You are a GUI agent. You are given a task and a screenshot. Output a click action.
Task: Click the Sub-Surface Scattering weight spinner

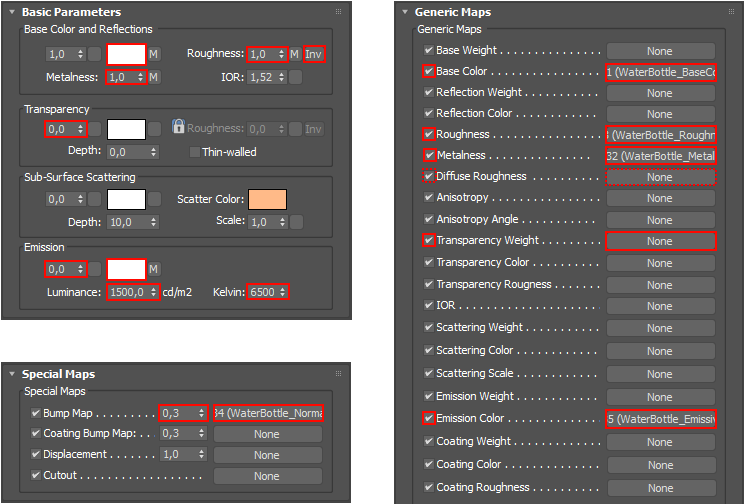(x=66, y=199)
